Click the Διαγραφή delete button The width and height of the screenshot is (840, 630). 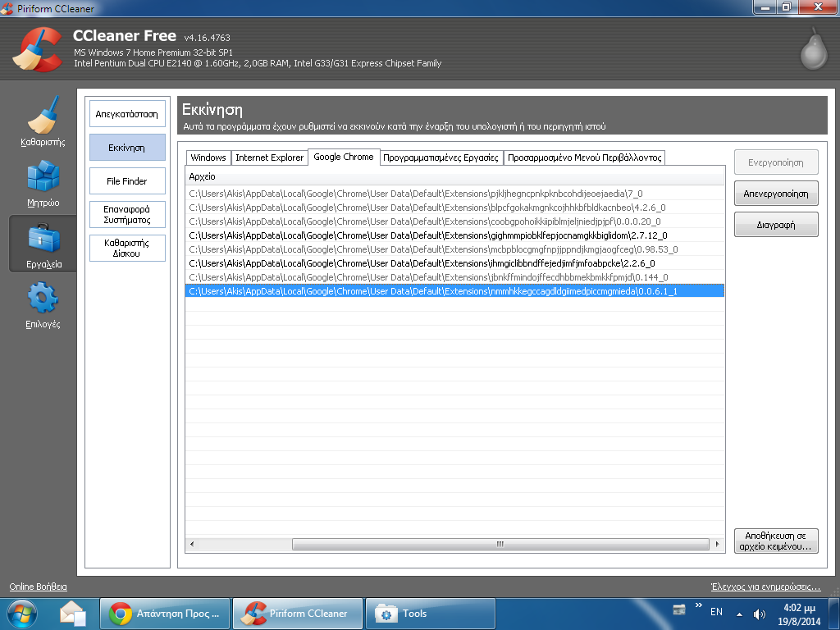[776, 225]
